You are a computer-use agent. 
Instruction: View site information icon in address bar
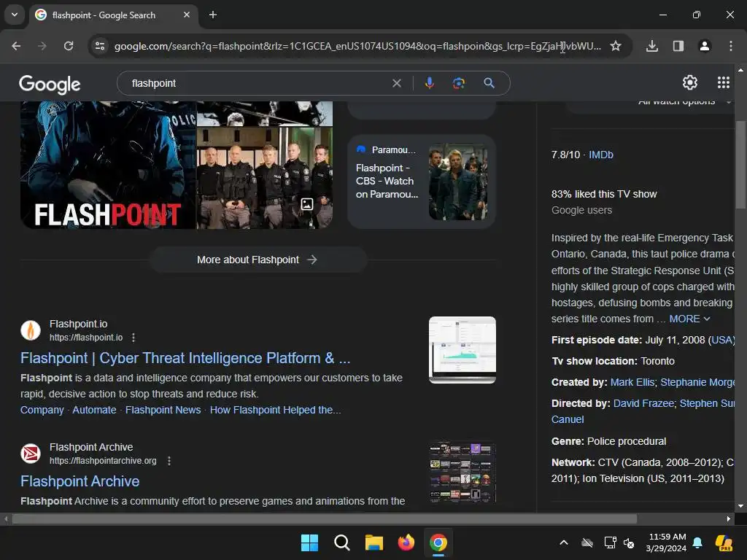pos(100,46)
